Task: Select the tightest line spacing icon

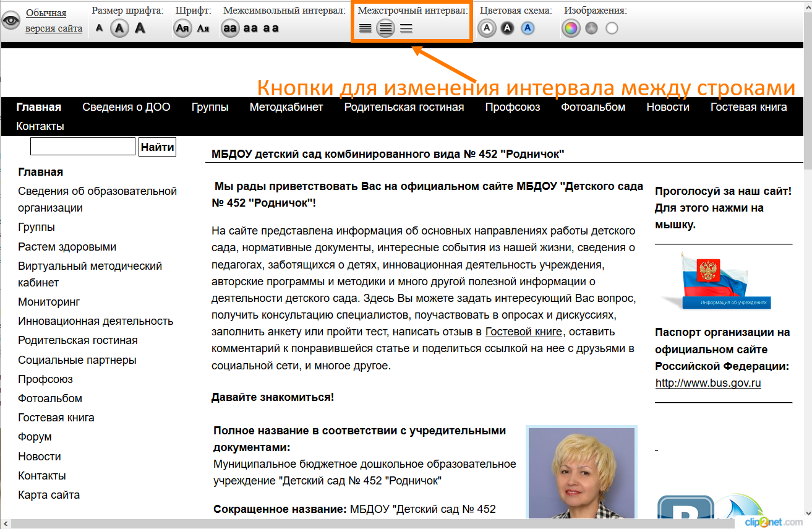Action: (365, 28)
